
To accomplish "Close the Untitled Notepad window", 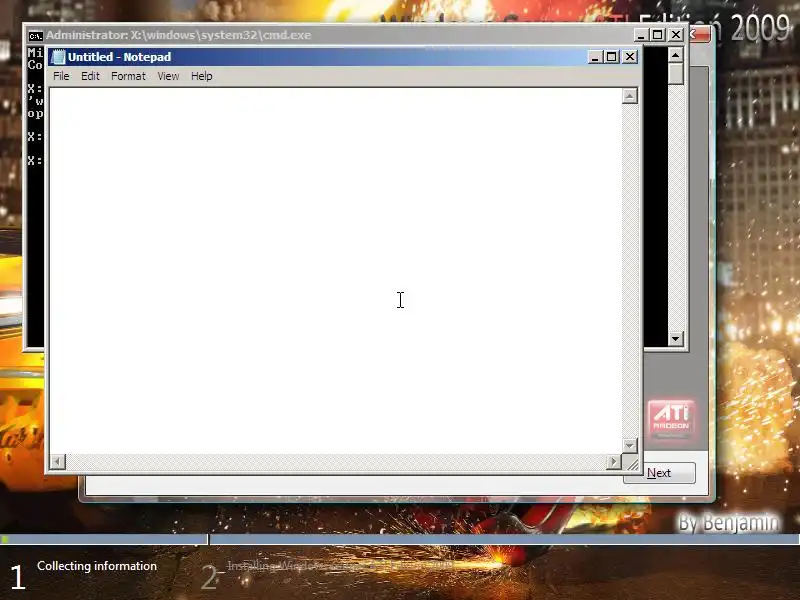I will point(630,57).
